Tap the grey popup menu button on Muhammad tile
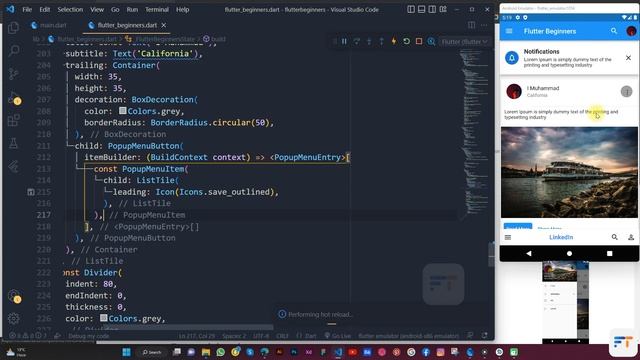 tap(626, 91)
